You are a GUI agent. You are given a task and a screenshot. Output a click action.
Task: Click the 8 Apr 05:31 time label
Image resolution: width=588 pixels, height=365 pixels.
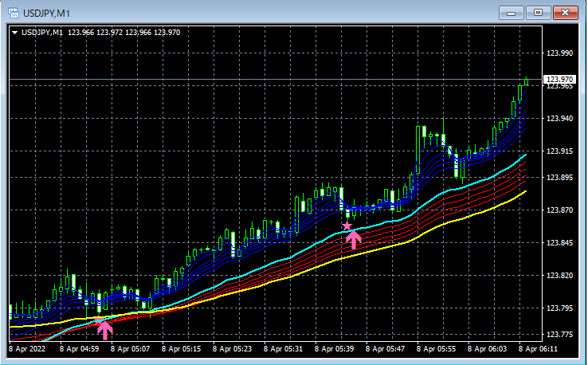(283, 349)
